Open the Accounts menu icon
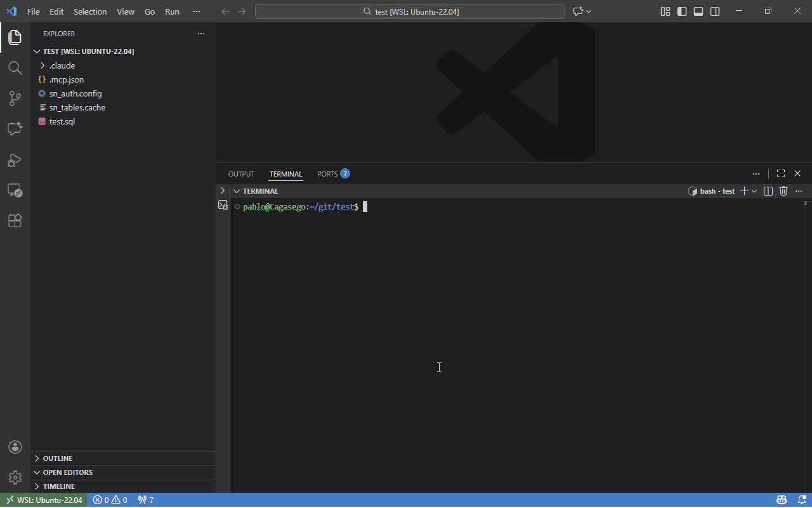This screenshot has width=812, height=508. [x=15, y=447]
